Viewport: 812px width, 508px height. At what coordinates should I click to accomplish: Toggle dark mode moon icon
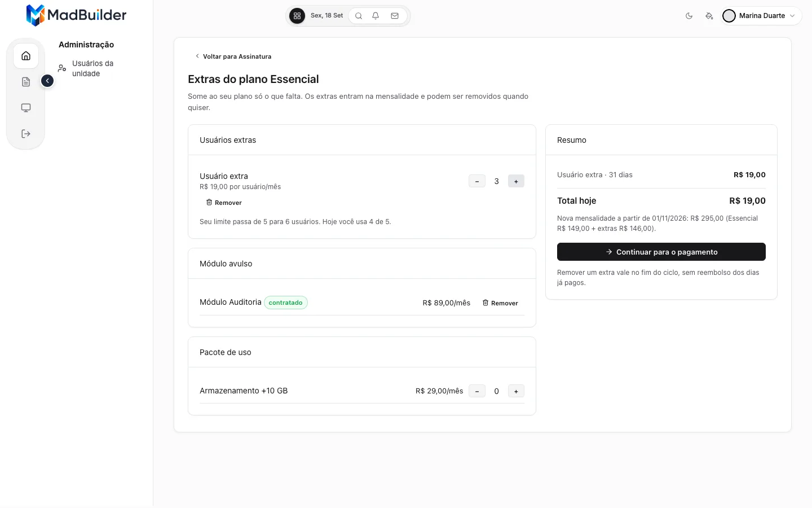[689, 16]
